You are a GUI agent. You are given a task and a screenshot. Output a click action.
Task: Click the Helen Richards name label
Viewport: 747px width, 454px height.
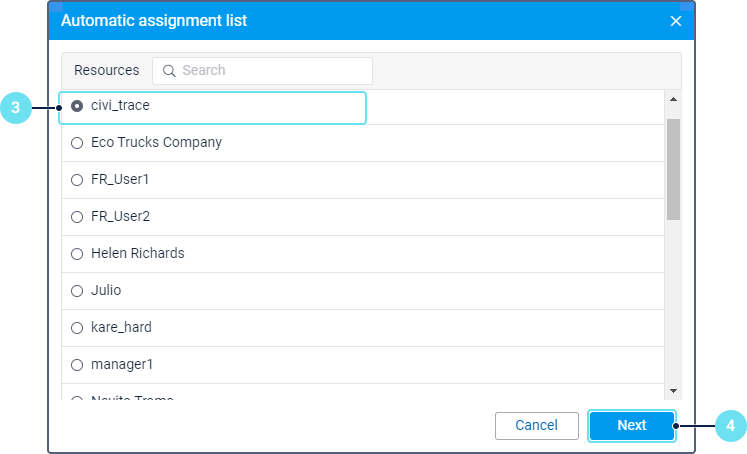point(138,254)
